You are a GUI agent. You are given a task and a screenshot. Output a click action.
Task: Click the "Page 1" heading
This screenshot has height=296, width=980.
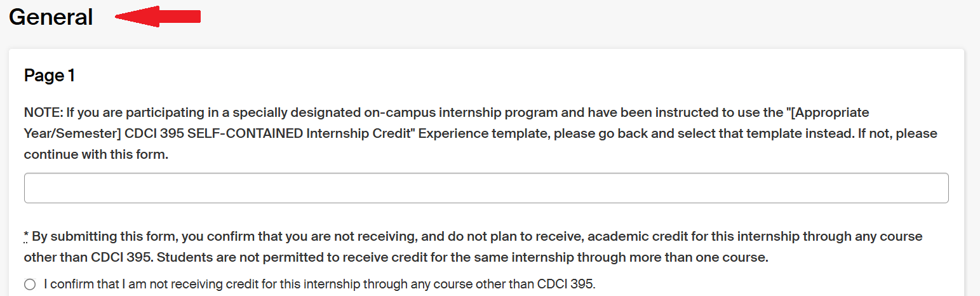[x=50, y=76]
